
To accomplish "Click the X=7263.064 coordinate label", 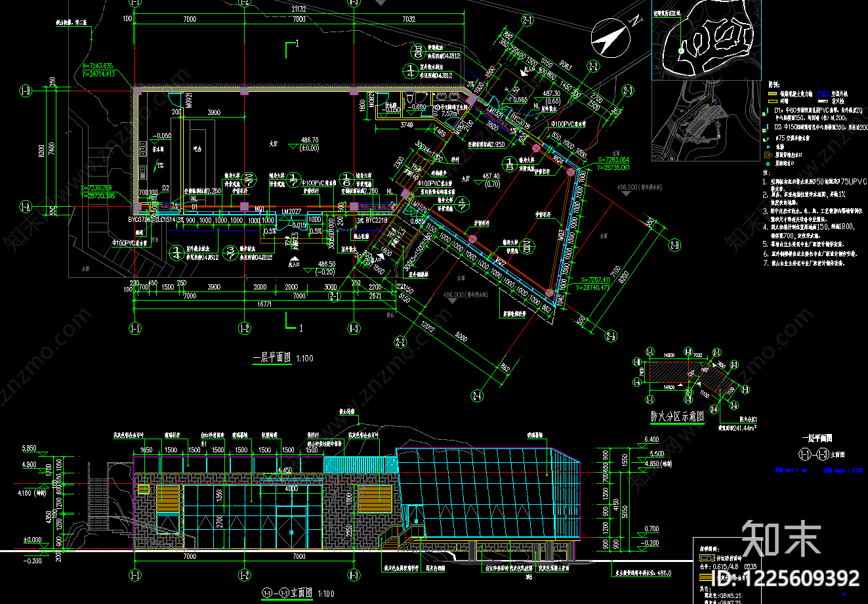I will pos(604,160).
